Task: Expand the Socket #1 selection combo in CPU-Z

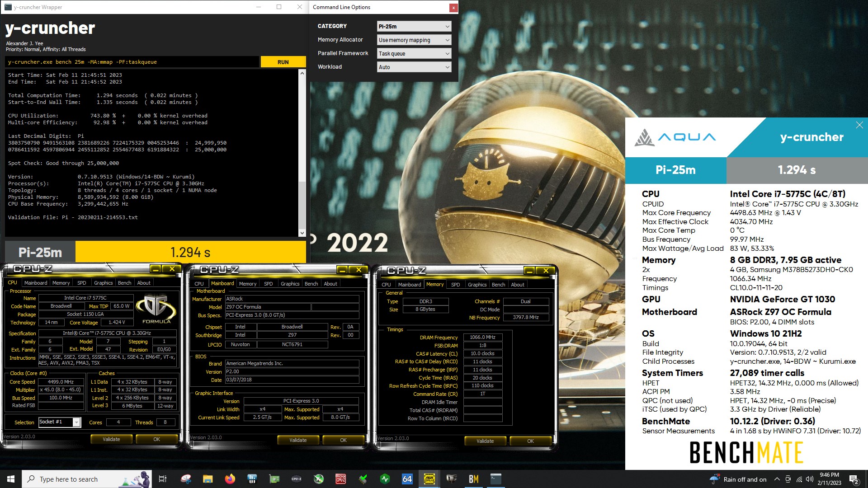Action: pos(76,422)
